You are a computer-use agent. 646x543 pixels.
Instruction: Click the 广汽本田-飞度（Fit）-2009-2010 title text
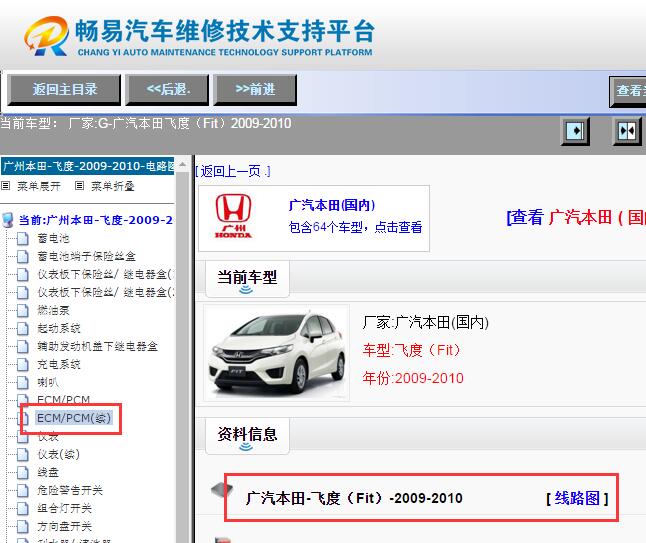point(354,498)
